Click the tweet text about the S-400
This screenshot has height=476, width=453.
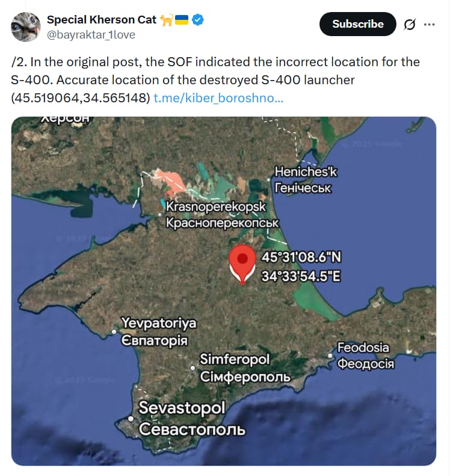(215, 70)
